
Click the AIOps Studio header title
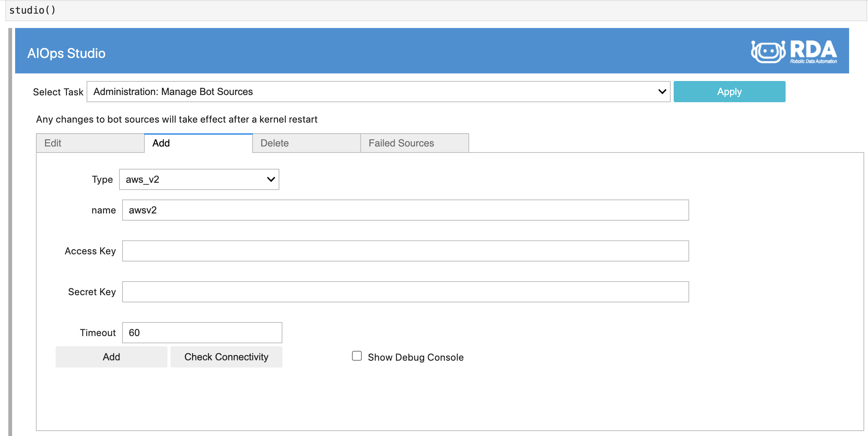(66, 53)
